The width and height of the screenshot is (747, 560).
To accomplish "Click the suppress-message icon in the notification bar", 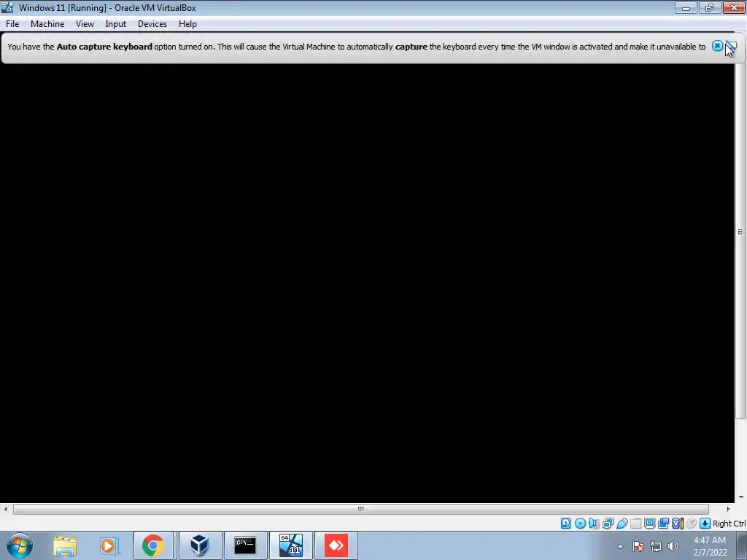I will click(731, 46).
